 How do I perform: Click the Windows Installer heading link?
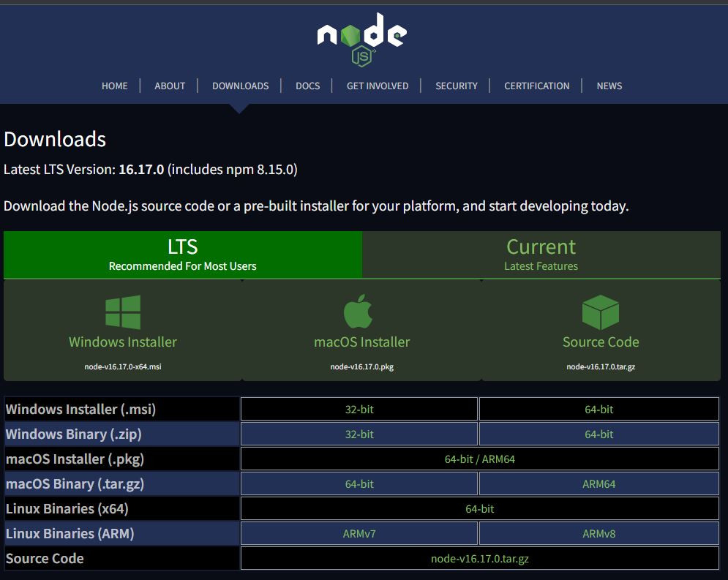pos(123,342)
